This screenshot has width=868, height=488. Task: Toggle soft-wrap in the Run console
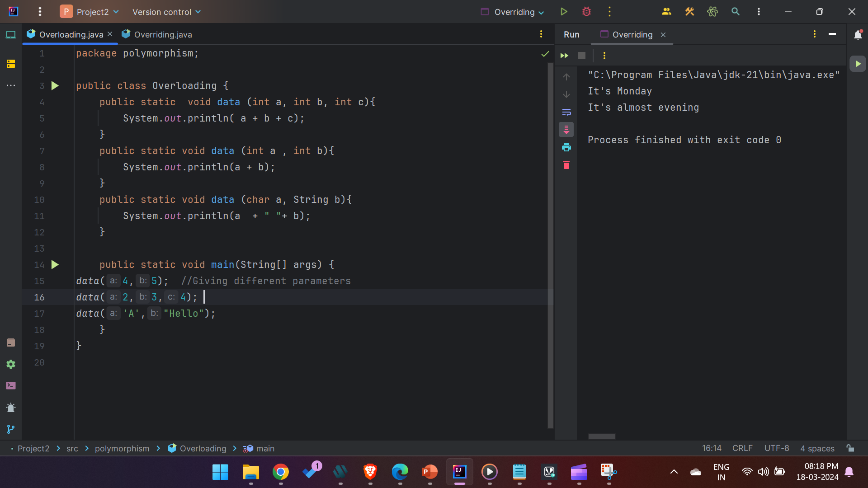tap(566, 112)
